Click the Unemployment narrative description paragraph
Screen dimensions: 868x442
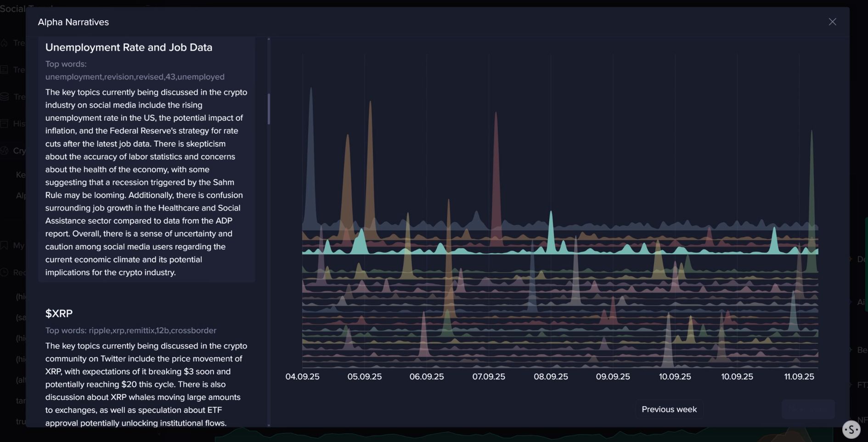[x=147, y=182]
